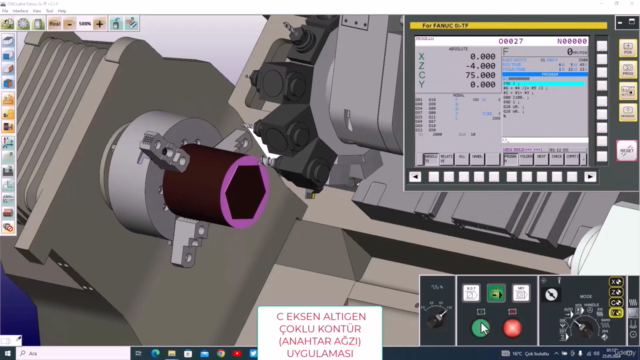This screenshot has width=640, height=360.
Task: Toggle the green single block button
Action: pos(496,293)
